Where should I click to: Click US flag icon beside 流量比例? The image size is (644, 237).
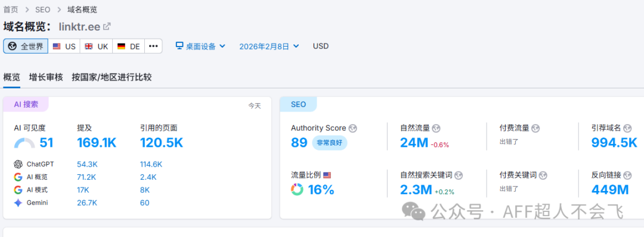tap(327, 176)
